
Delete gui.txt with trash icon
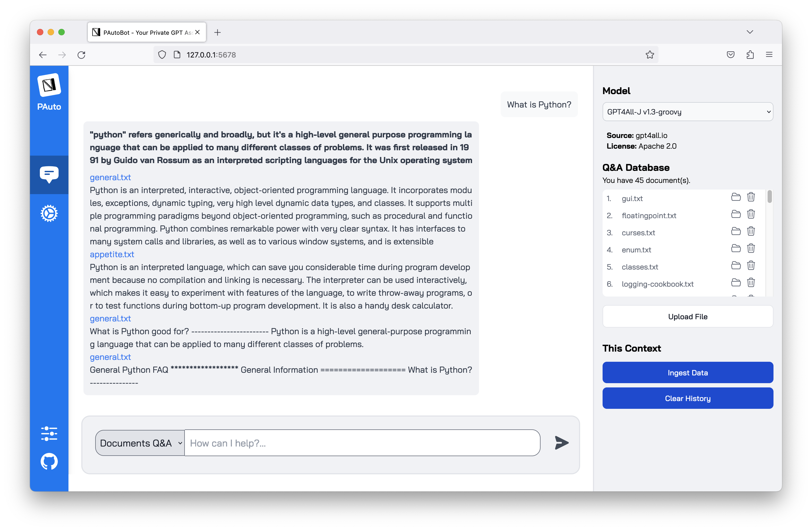pos(750,197)
